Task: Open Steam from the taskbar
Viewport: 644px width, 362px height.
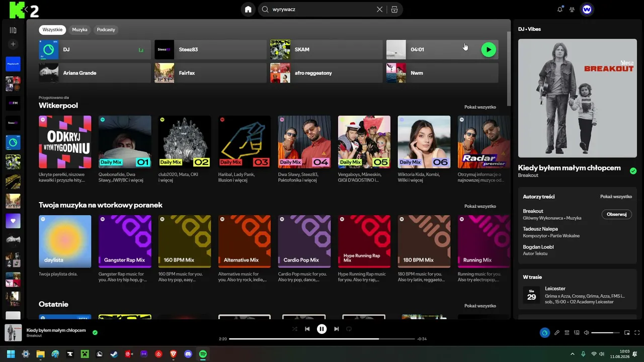Action: point(114,354)
